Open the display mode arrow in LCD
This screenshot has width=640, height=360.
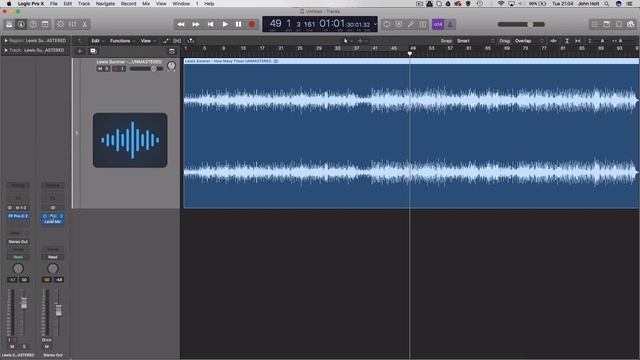[x=375, y=24]
